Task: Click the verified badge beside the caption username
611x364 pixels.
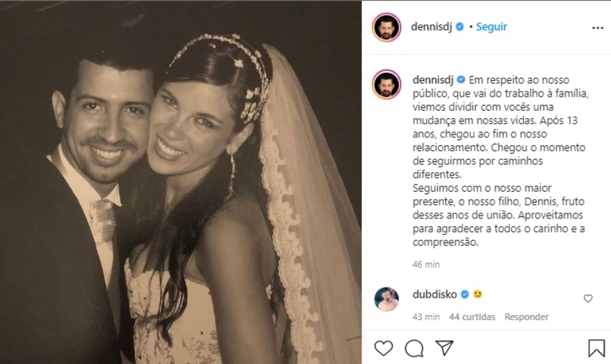Action: (x=461, y=79)
